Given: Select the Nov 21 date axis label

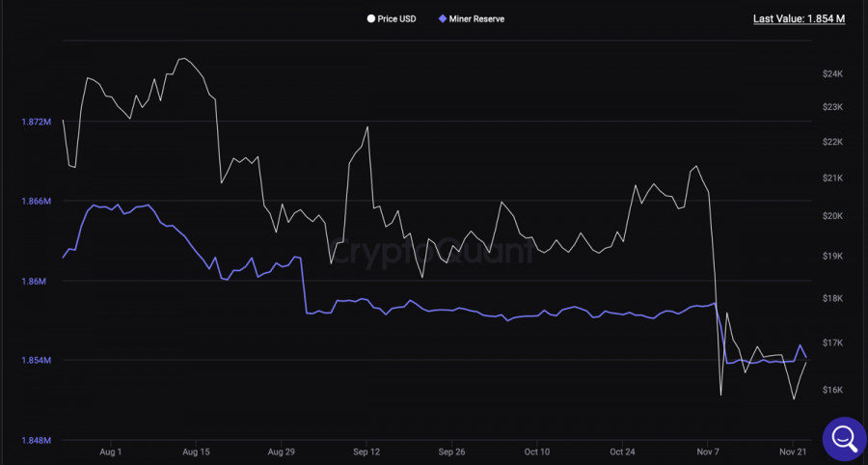Looking at the screenshot, I should click(793, 451).
